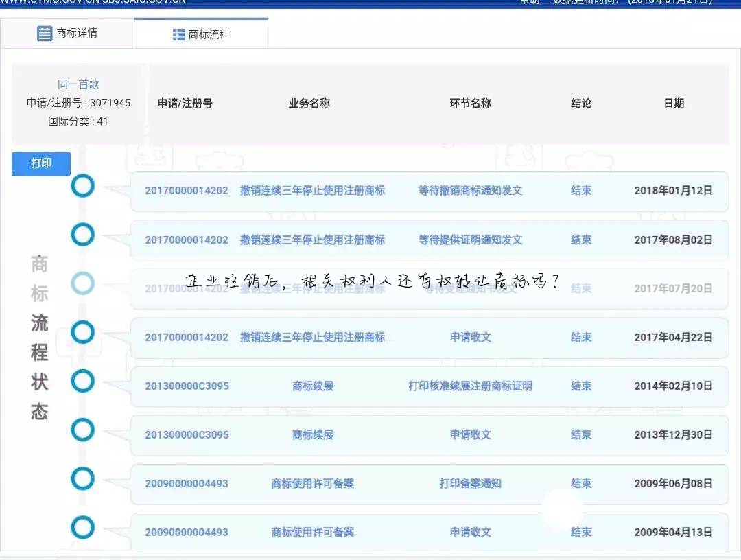
Task: Open the 商标流程 tab
Action: (x=201, y=34)
